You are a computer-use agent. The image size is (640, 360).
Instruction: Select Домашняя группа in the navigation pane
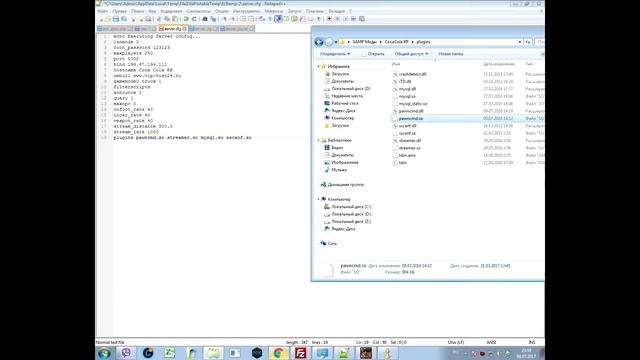pos(342,185)
